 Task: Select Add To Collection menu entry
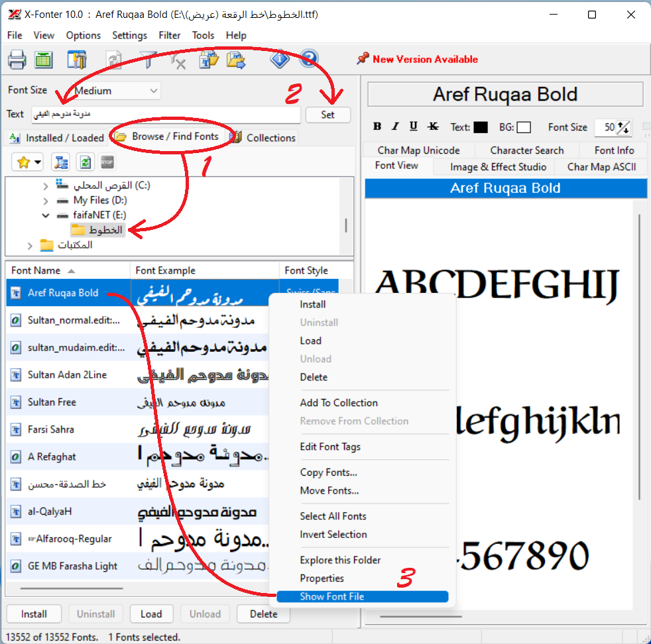pos(339,403)
